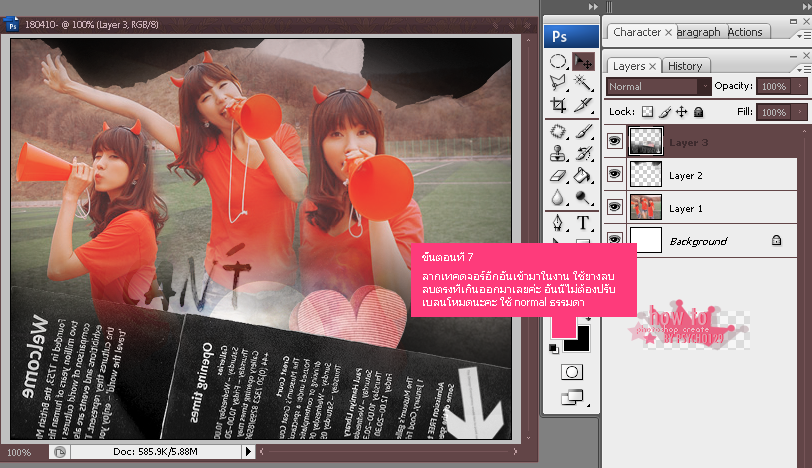
Task: Switch to the Character tab
Action: (636, 32)
